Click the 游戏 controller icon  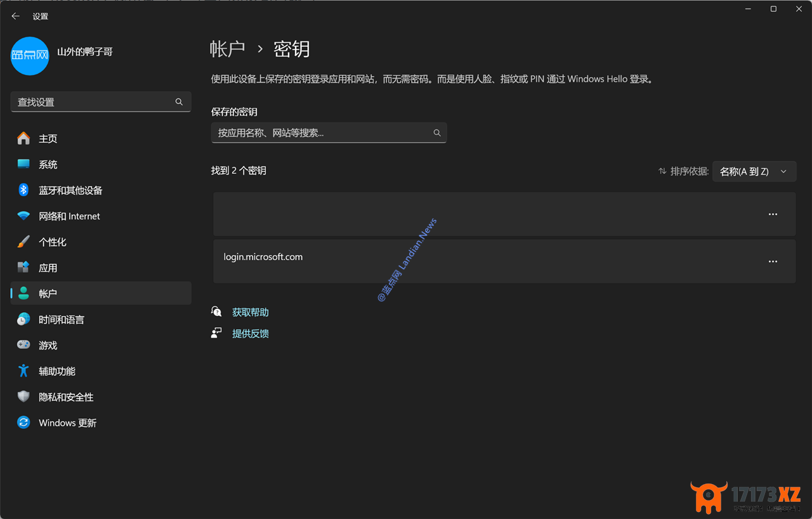tap(23, 345)
